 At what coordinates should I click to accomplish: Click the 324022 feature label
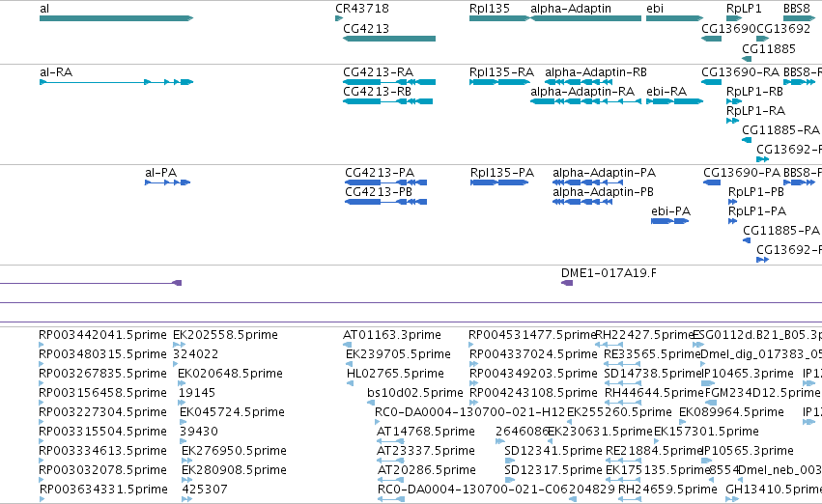click(195, 354)
